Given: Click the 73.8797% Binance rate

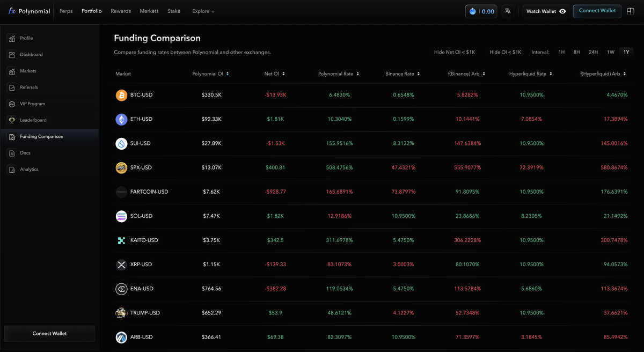Looking at the screenshot, I should (402, 192).
